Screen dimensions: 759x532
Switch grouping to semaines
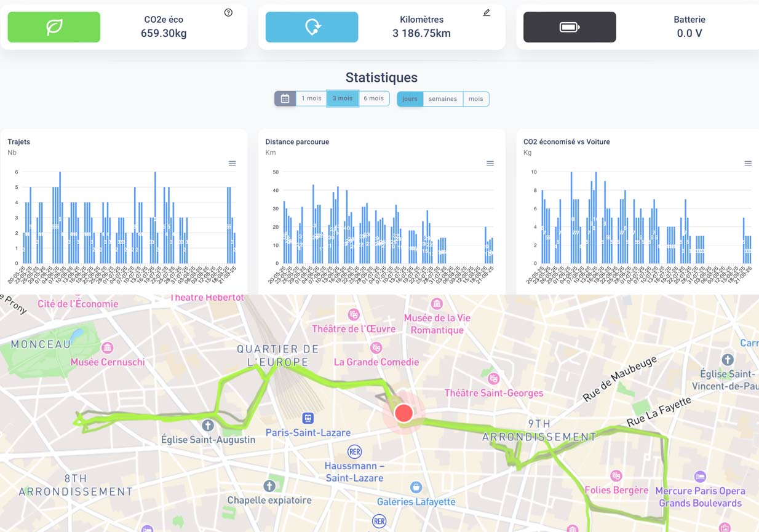(x=443, y=99)
